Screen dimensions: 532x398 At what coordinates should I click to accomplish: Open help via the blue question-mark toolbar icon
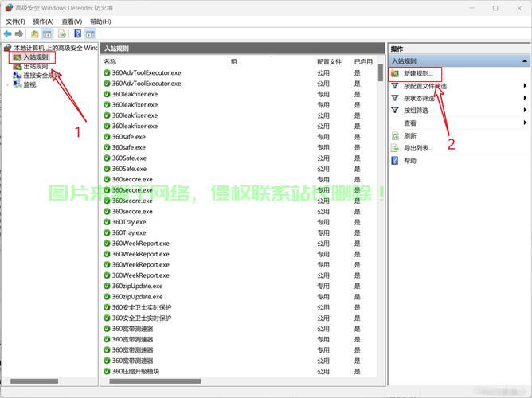pyautogui.click(x=78, y=33)
